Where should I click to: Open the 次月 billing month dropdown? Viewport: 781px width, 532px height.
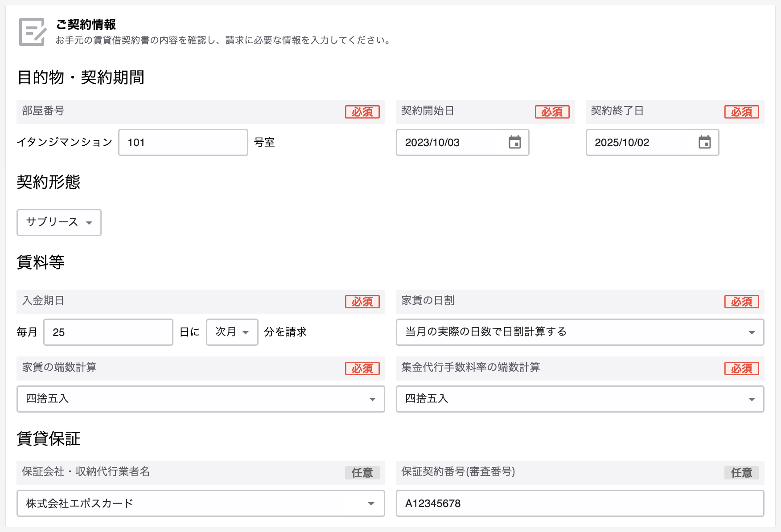232,332
